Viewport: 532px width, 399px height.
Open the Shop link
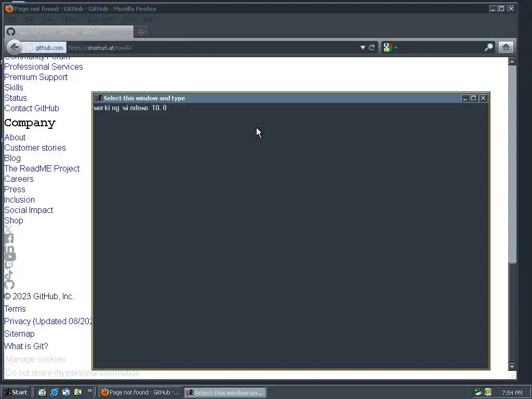pos(14,220)
